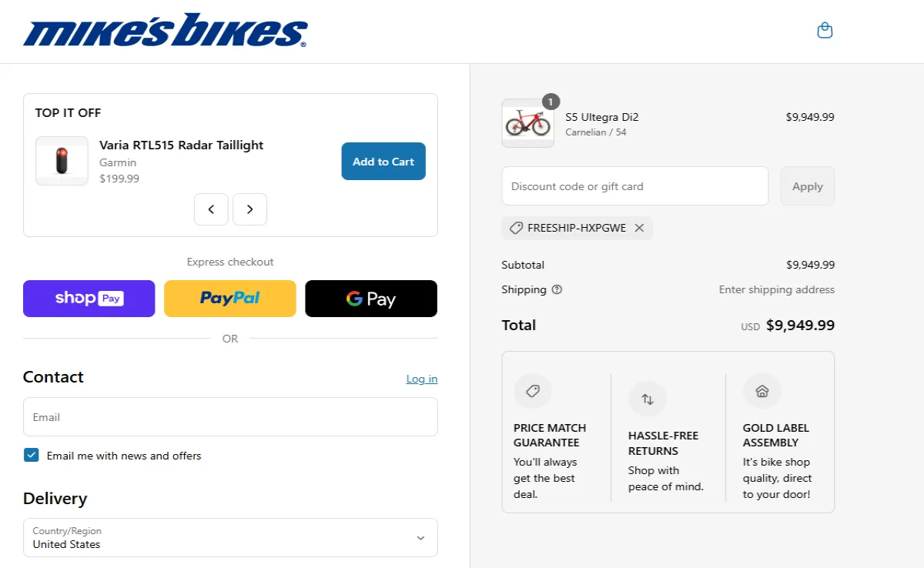The width and height of the screenshot is (924, 568).
Task: Click the Discount code or gift card field
Action: pyautogui.click(x=634, y=185)
